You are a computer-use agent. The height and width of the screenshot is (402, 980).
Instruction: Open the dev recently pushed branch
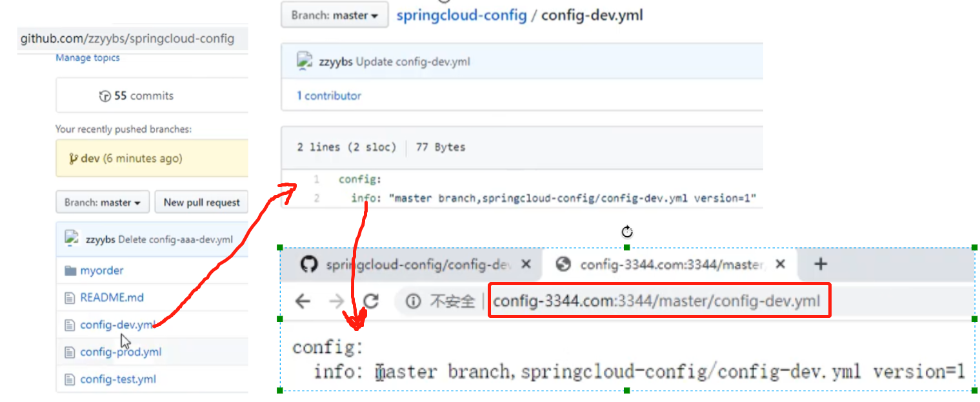(x=90, y=158)
